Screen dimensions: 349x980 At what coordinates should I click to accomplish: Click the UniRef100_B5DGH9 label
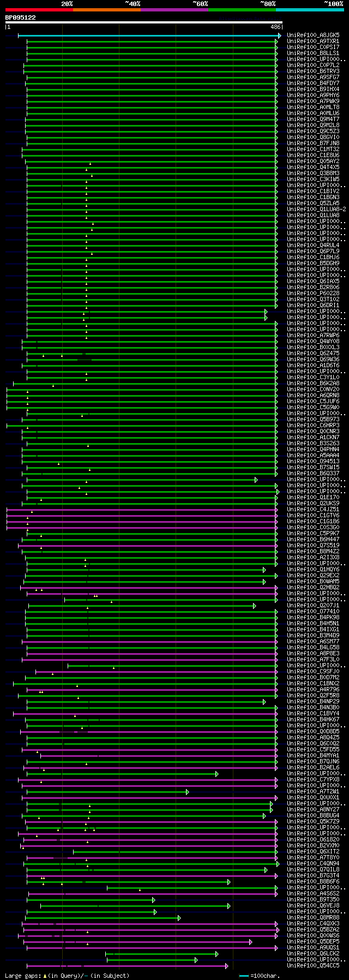(x=313, y=264)
